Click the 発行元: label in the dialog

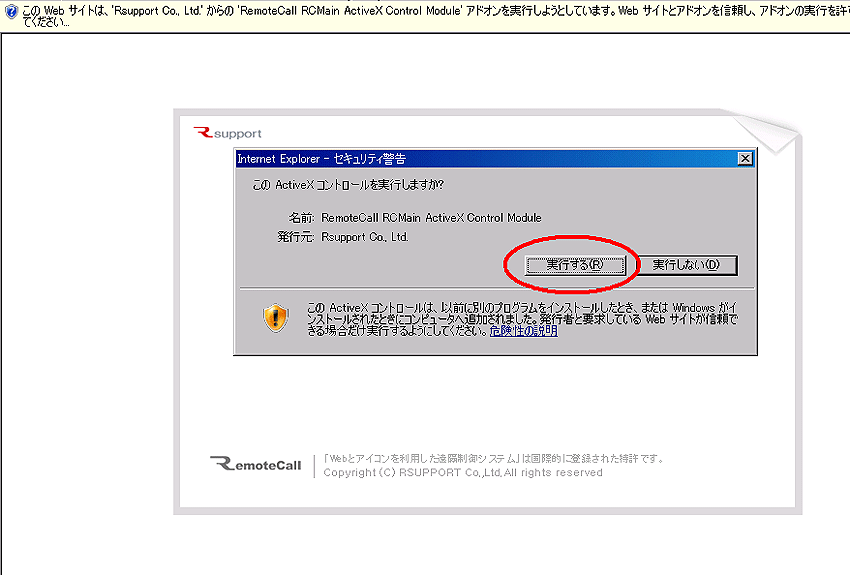click(x=296, y=237)
